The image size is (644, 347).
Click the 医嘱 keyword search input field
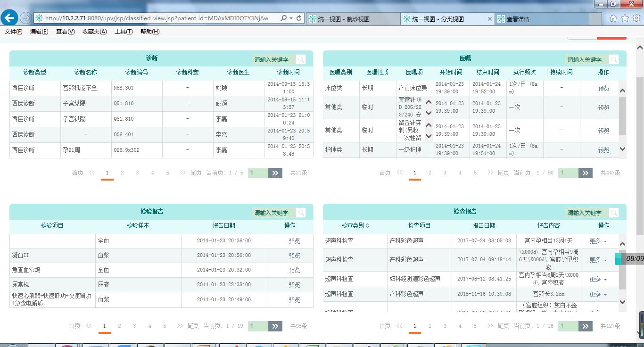click(586, 59)
